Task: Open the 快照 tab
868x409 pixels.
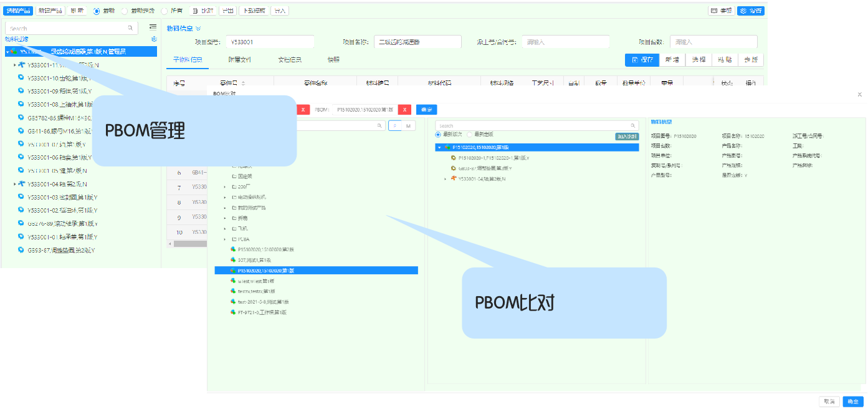Action: [x=333, y=60]
